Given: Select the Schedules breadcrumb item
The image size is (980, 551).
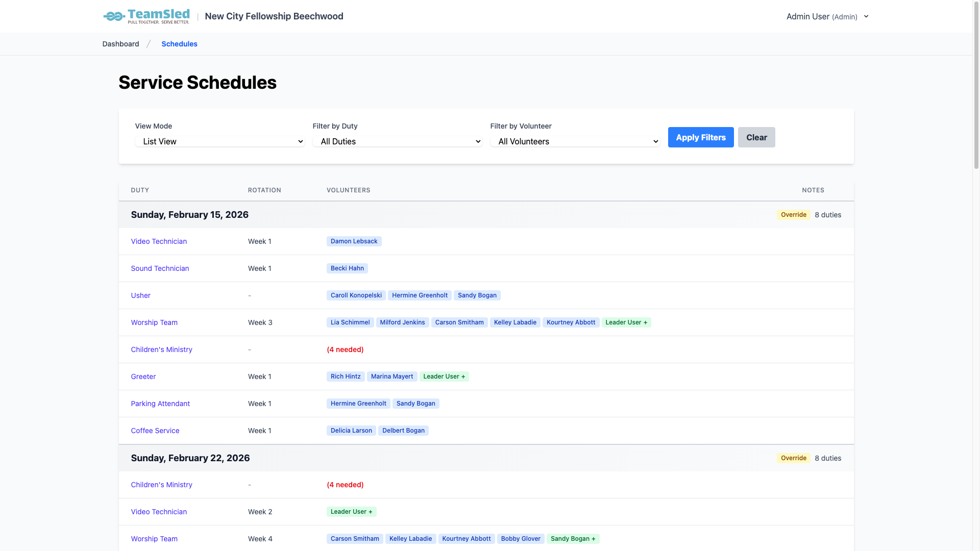Looking at the screenshot, I should [179, 44].
